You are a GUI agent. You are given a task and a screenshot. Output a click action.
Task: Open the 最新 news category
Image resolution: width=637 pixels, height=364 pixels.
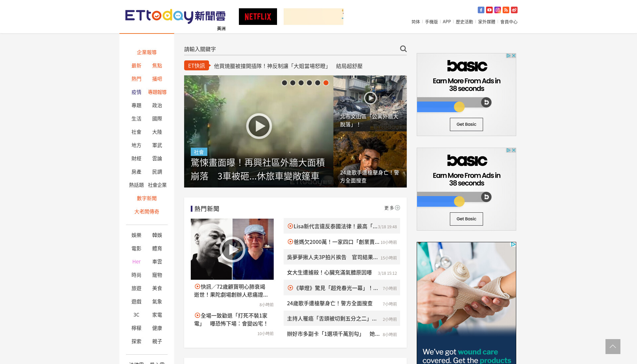(136, 66)
